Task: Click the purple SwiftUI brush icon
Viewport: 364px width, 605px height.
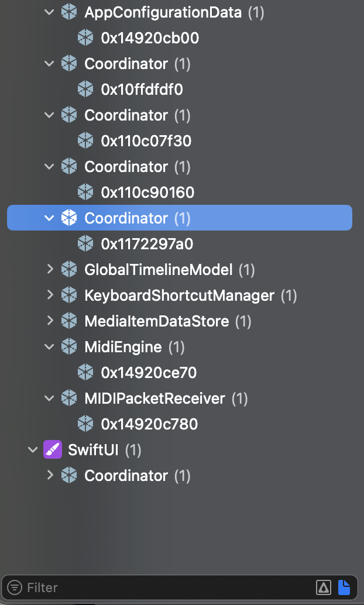Action: click(x=53, y=449)
